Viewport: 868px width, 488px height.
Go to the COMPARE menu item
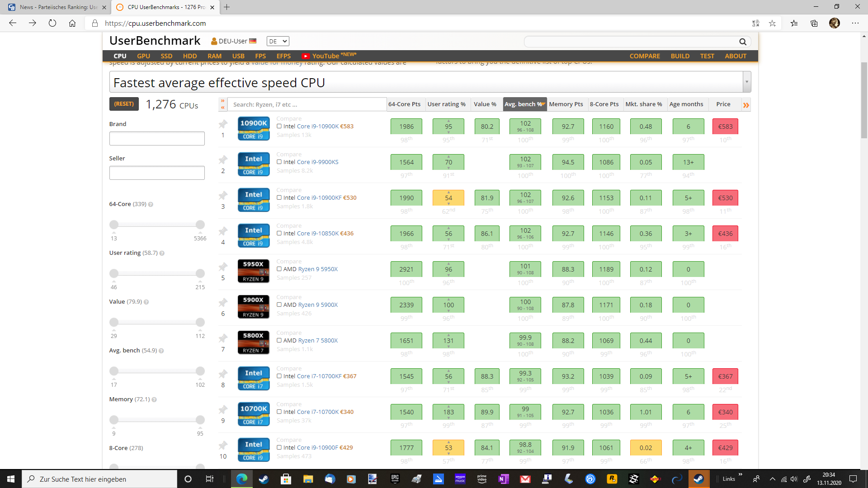645,56
